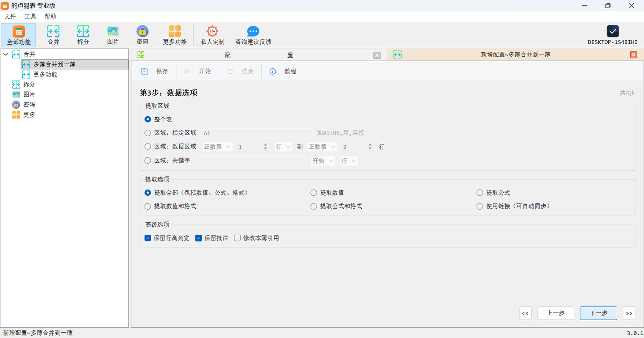Choose the 整个表 radio option

coord(148,119)
